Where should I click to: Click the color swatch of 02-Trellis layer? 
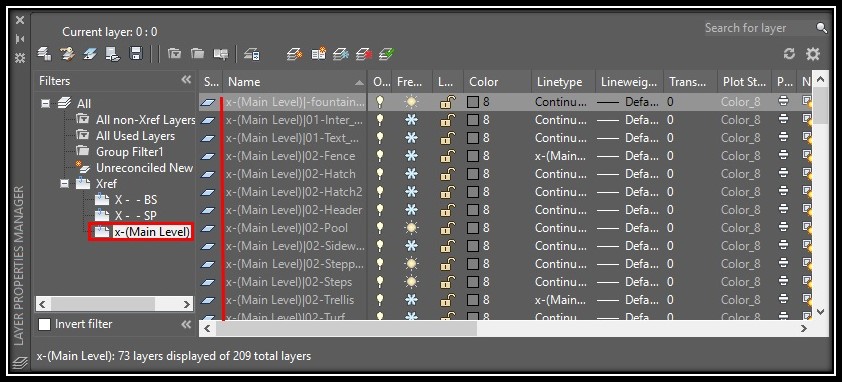(x=473, y=300)
